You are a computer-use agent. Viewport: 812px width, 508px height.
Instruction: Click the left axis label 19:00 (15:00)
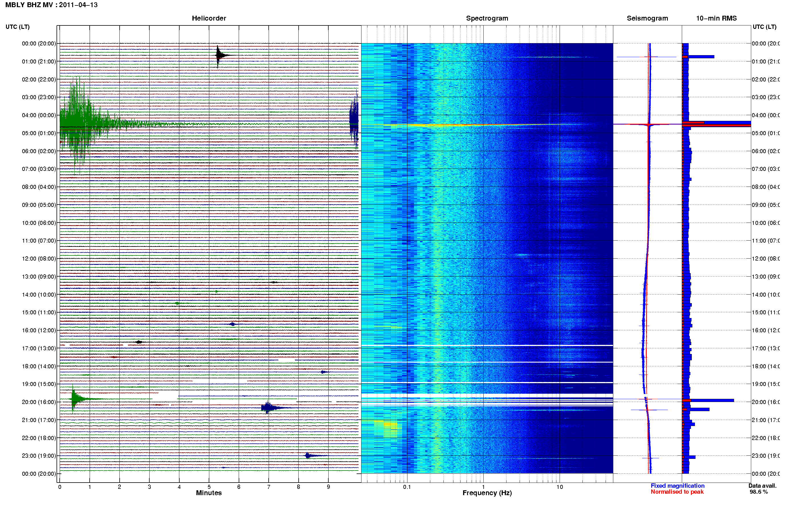point(39,384)
